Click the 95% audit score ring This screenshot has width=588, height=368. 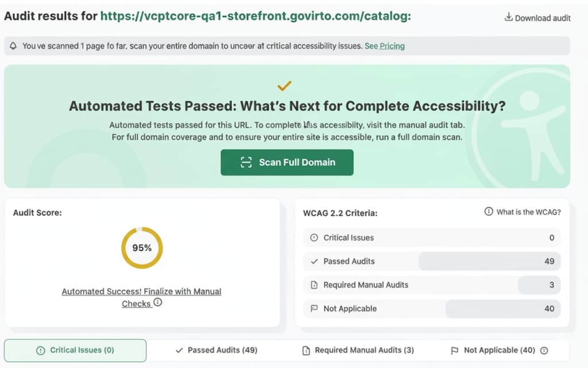tap(142, 248)
